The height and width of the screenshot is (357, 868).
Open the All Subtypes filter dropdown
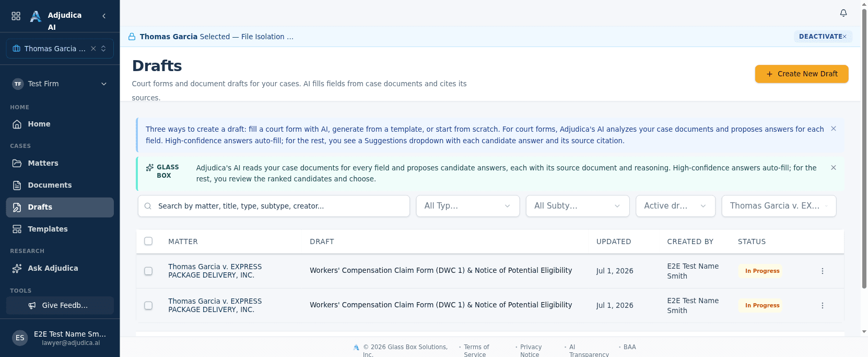click(578, 206)
